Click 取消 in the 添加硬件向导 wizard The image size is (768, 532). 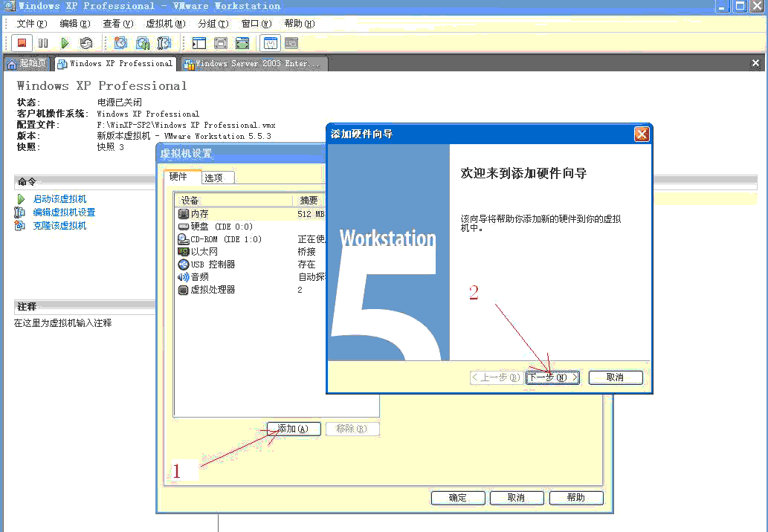coord(615,377)
